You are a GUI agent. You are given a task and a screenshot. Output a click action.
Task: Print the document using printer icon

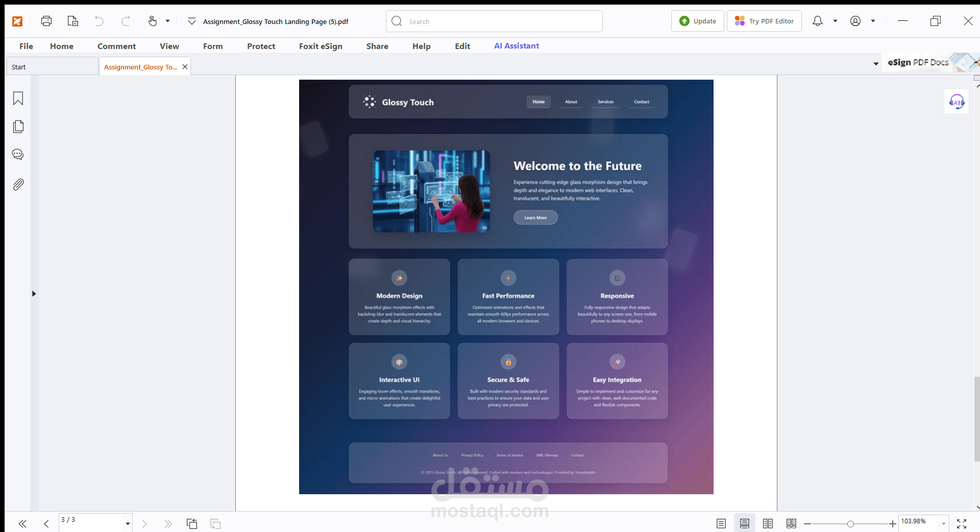tap(46, 21)
